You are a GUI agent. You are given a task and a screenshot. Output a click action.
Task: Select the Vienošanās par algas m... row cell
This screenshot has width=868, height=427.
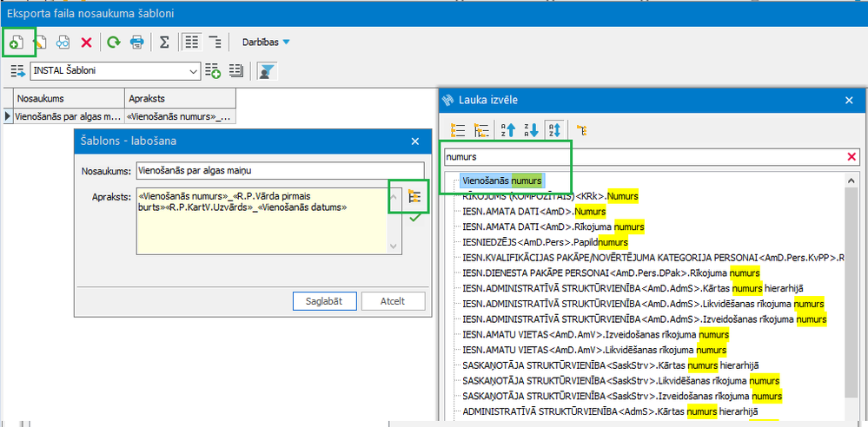(x=70, y=116)
